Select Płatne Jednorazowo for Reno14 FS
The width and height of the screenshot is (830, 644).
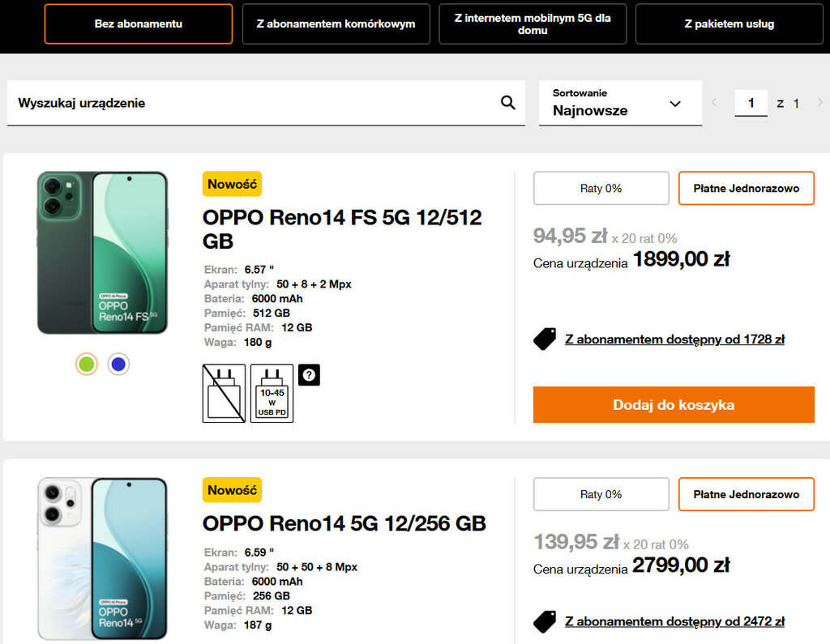[x=746, y=188]
